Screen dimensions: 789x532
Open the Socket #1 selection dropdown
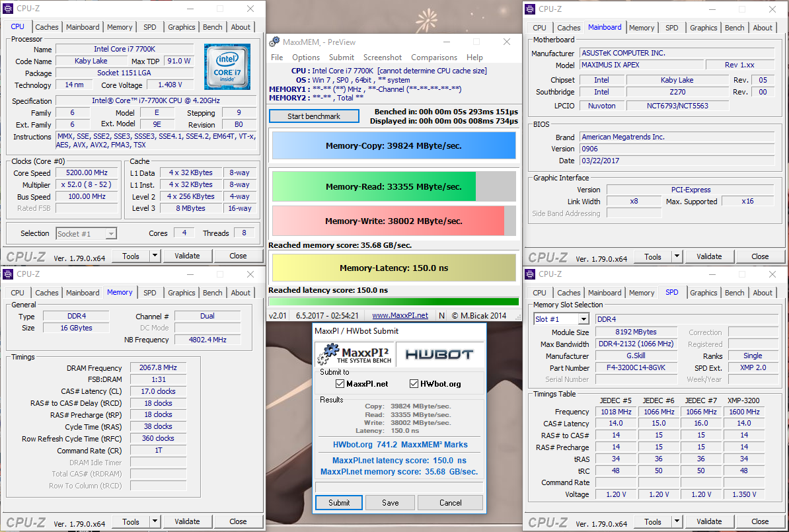(111, 233)
